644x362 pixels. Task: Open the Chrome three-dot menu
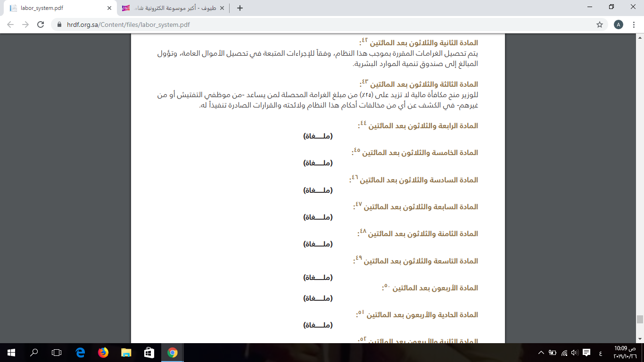point(634,25)
